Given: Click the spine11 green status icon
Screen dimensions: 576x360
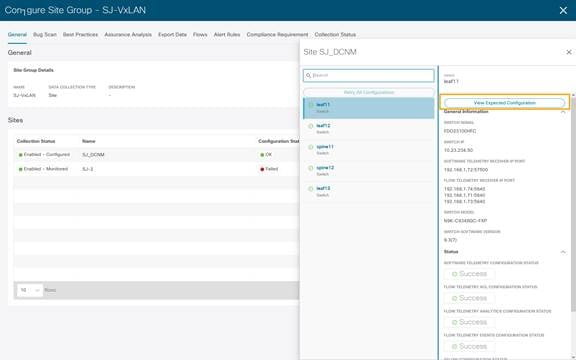Looking at the screenshot, I should (311, 147).
